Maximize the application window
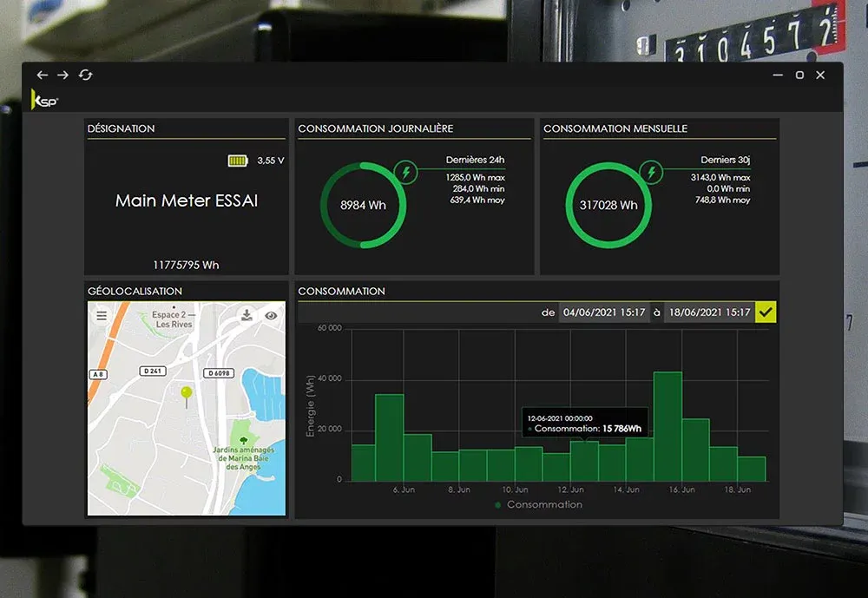The width and height of the screenshot is (868, 598). pyautogui.click(x=799, y=76)
